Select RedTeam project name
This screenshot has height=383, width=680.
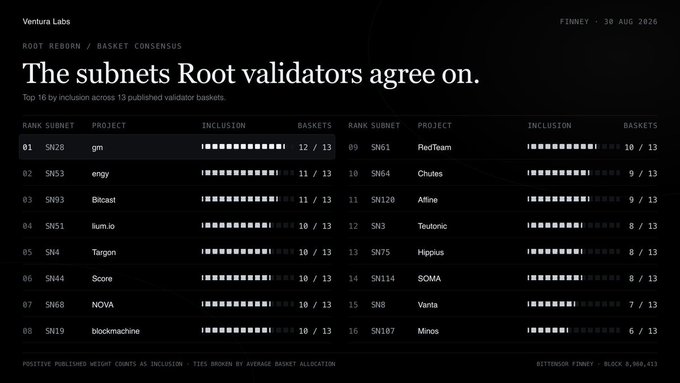tap(435, 147)
